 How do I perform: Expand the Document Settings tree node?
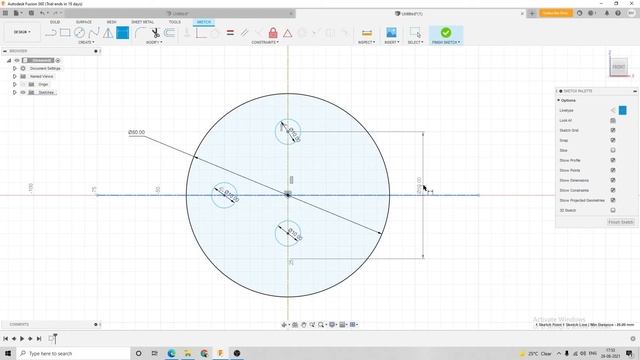pos(15,69)
